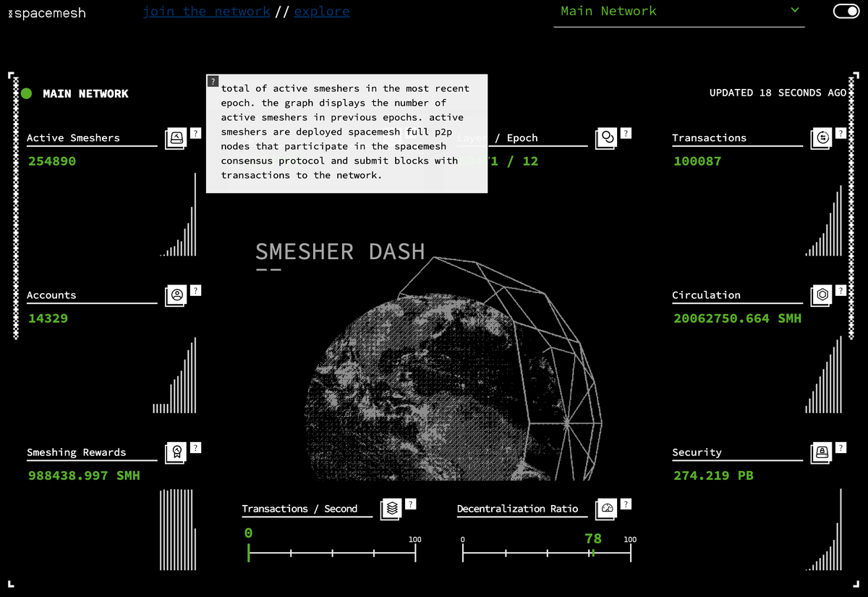The height and width of the screenshot is (597, 868).
Task: Show the Layer / Epoch help question mark
Action: [626, 133]
